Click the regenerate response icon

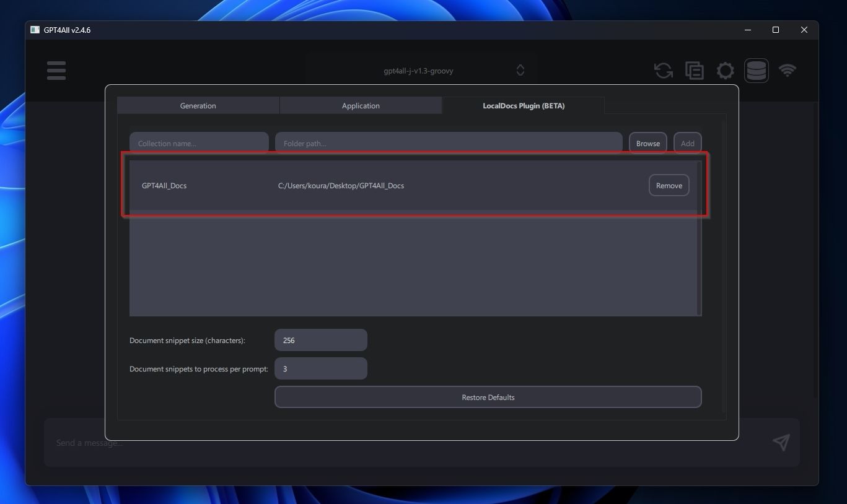tap(663, 71)
